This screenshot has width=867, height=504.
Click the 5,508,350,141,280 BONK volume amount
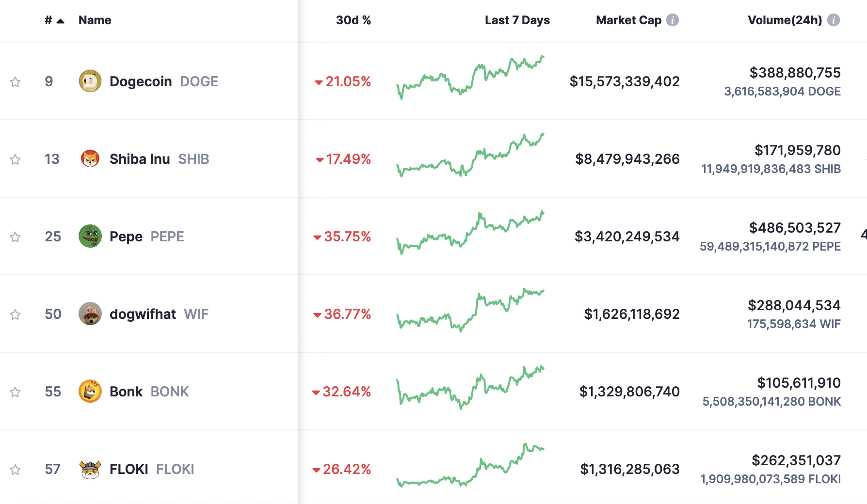point(772,401)
